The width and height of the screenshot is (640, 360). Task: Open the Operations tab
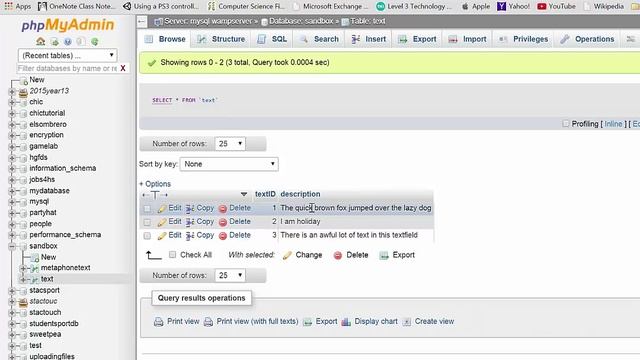[x=587, y=39]
